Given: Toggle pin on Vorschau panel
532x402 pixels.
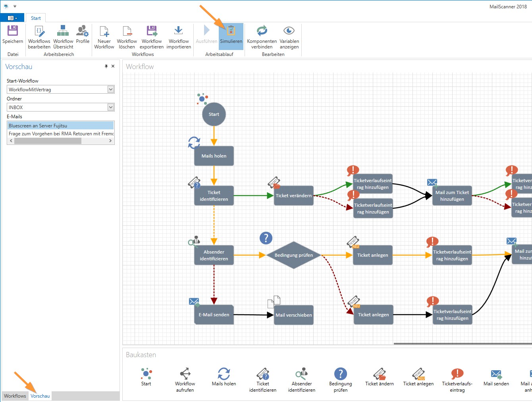Looking at the screenshot, I should (x=106, y=66).
